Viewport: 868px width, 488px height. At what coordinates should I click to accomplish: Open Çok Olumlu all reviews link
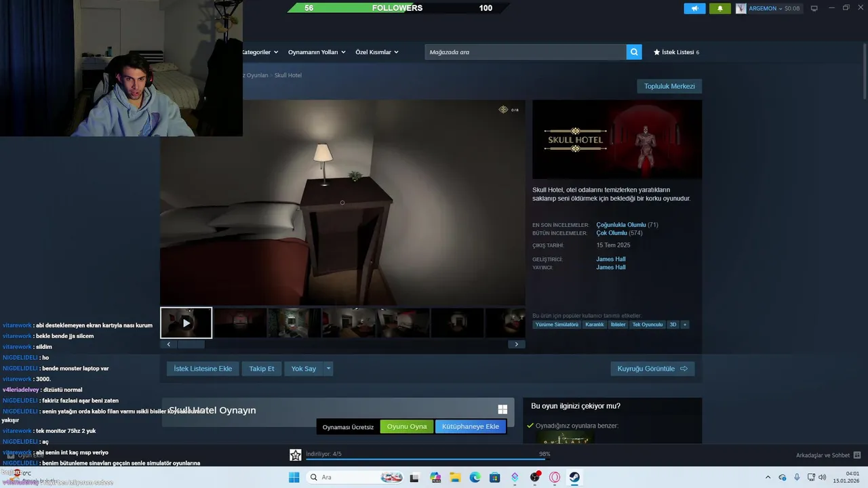(612, 233)
